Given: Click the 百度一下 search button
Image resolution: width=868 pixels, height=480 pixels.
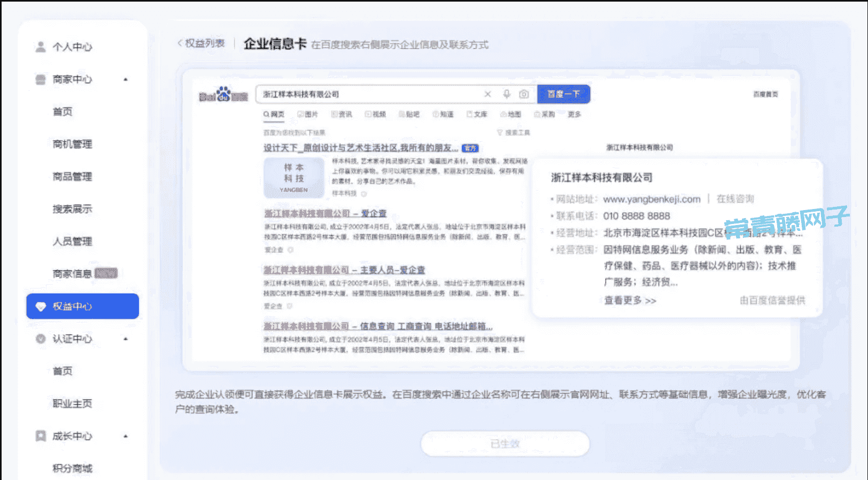Looking at the screenshot, I should click(563, 94).
